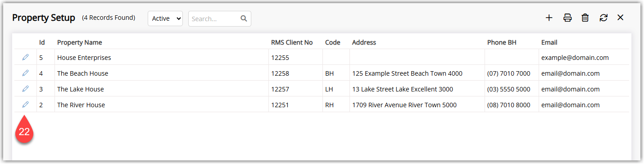Viewport: 644px width, 164px height.
Task: Open the Active status dropdown
Action: coord(165,18)
